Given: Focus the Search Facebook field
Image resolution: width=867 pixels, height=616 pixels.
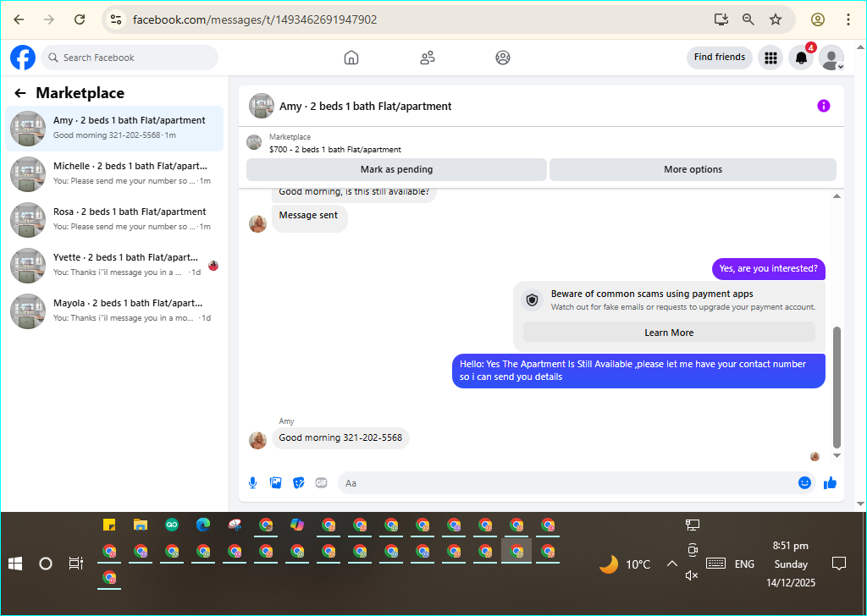Looking at the screenshot, I should [x=130, y=58].
